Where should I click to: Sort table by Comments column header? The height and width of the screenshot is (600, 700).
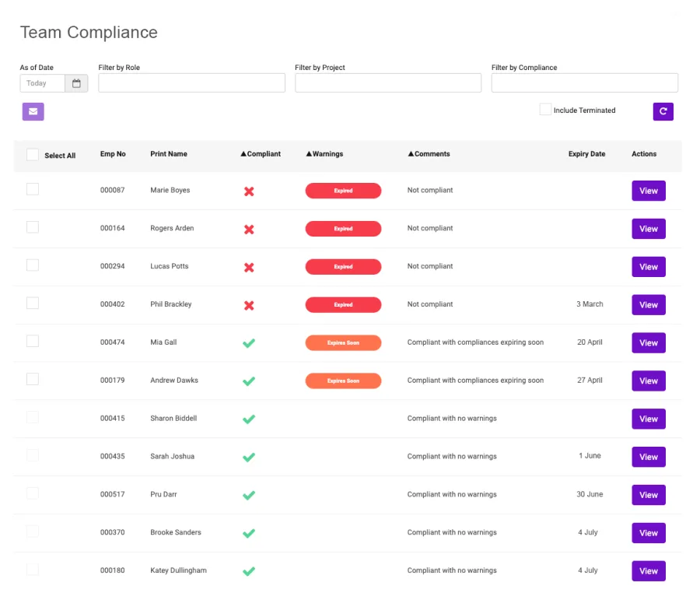[x=429, y=154]
